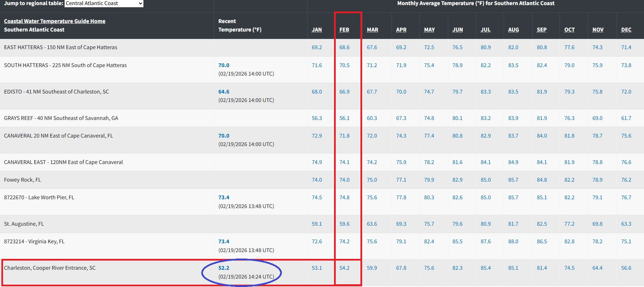The height and width of the screenshot is (287, 644).
Task: Click Charleston February average 54.2
Action: [344, 268]
